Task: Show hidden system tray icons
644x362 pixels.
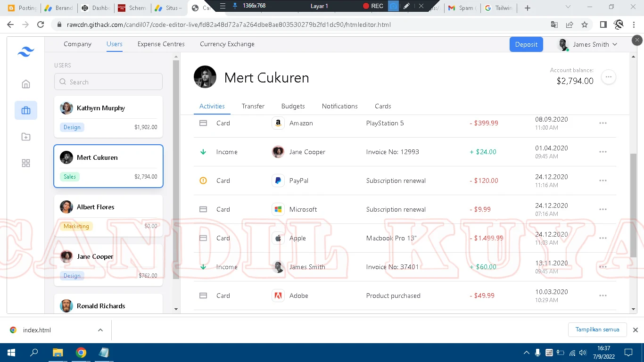Action: click(x=527, y=353)
